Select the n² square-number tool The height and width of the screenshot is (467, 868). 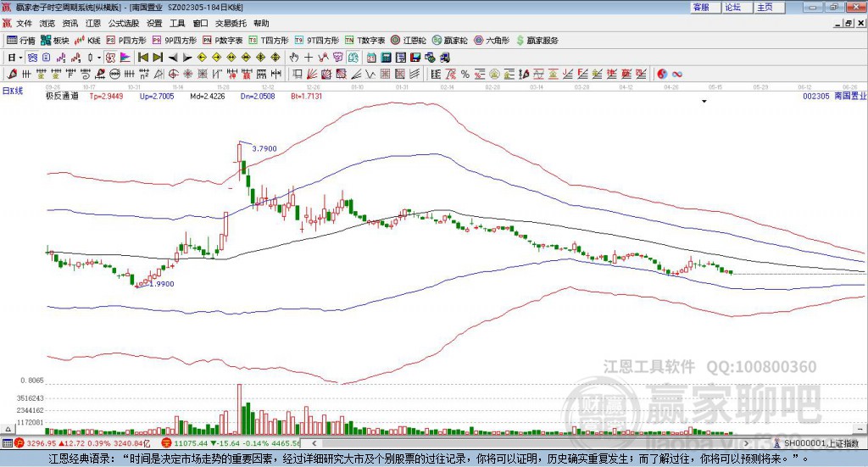click(144, 74)
